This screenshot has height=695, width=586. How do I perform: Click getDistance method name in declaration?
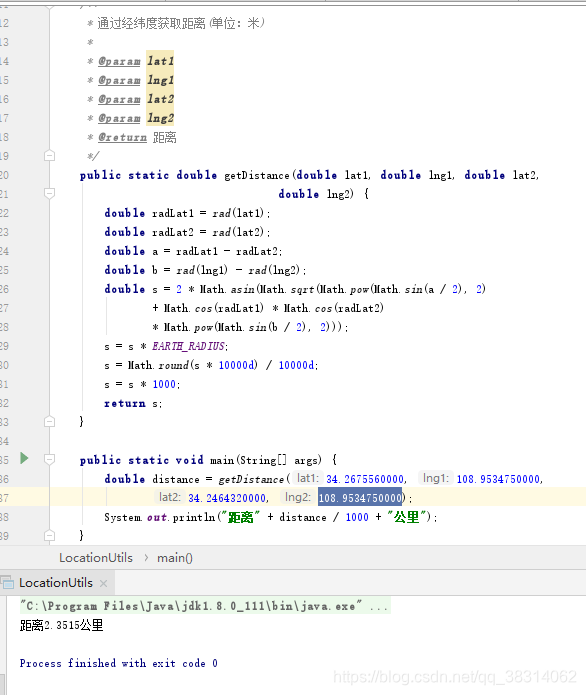point(257,175)
